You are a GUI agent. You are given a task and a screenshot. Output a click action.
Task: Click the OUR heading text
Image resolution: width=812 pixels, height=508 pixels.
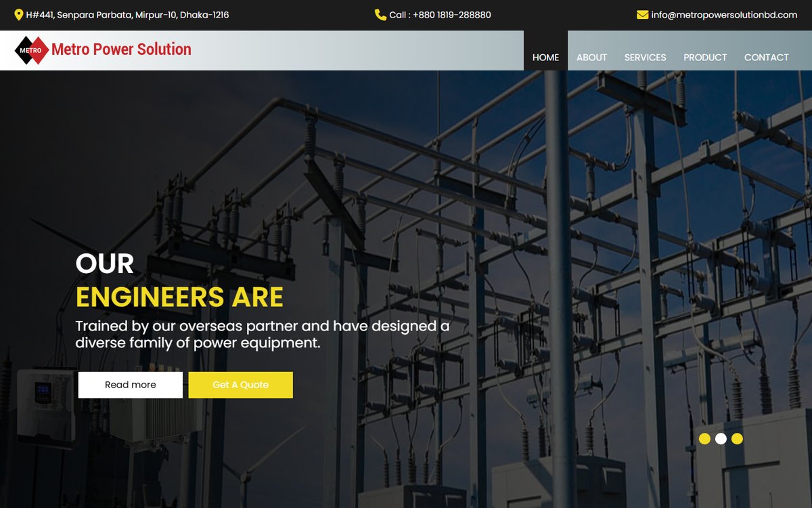(105, 263)
